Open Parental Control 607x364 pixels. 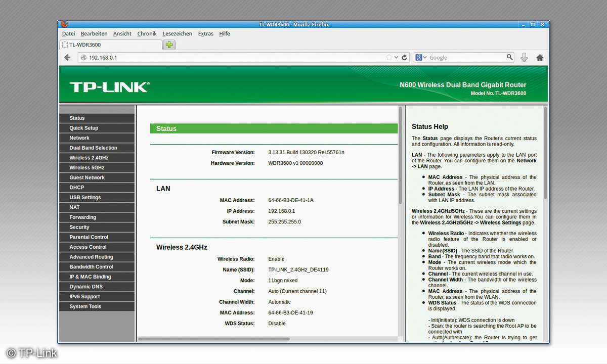coord(97,237)
